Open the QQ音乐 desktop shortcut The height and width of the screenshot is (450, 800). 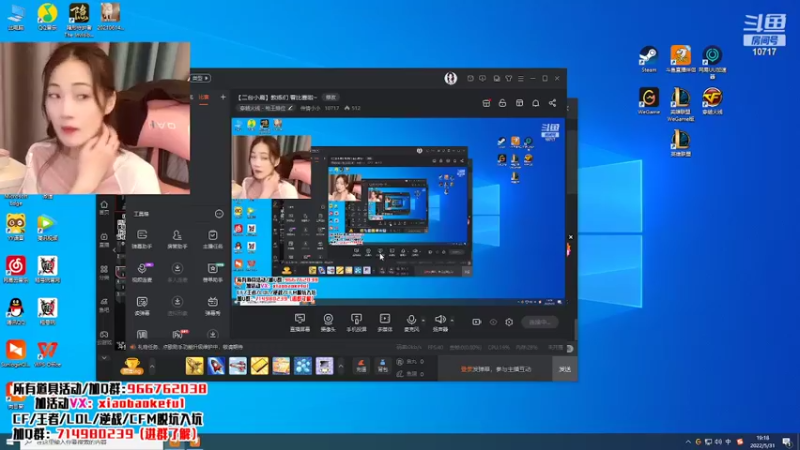click(47, 17)
